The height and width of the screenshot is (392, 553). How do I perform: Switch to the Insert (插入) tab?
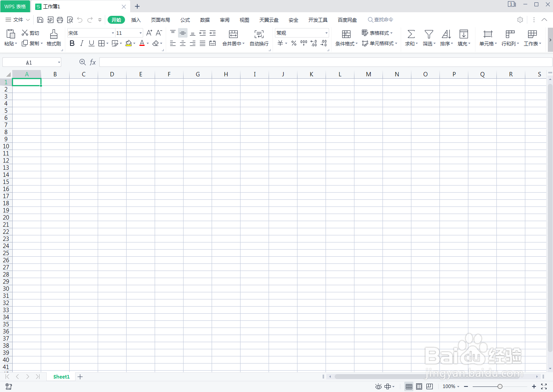136,20
